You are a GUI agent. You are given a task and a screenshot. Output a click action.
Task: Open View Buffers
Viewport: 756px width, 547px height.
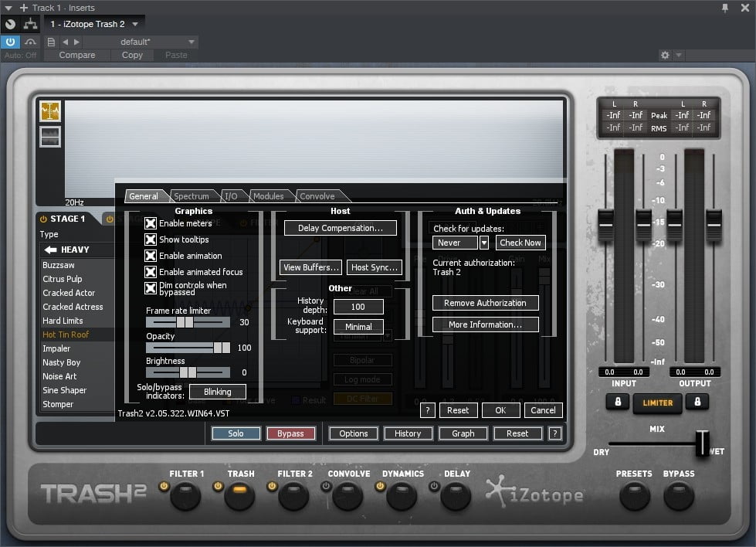(311, 267)
